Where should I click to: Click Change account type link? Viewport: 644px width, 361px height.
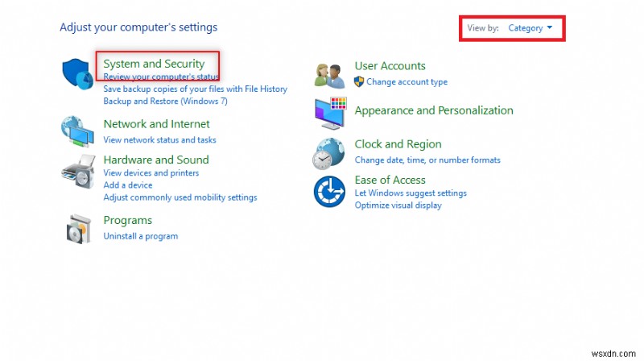[407, 81]
